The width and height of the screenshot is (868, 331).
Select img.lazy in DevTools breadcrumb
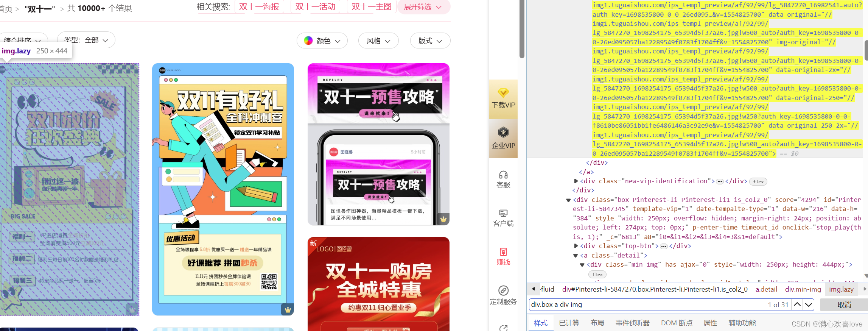coord(841,289)
